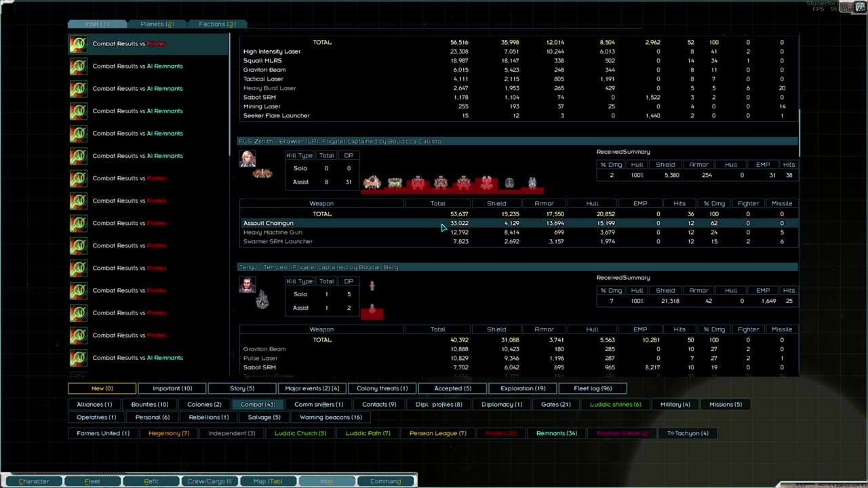Filter by Pirates (20) faction
This screenshot has width=868, height=488.
[x=501, y=433]
